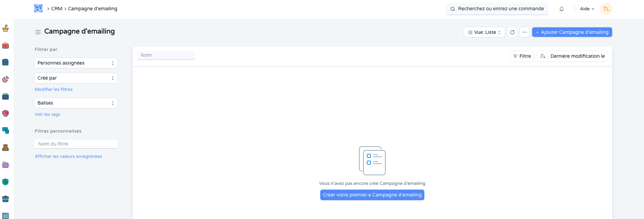Open the Aide menu
The height and width of the screenshot is (219, 644).
587,9
